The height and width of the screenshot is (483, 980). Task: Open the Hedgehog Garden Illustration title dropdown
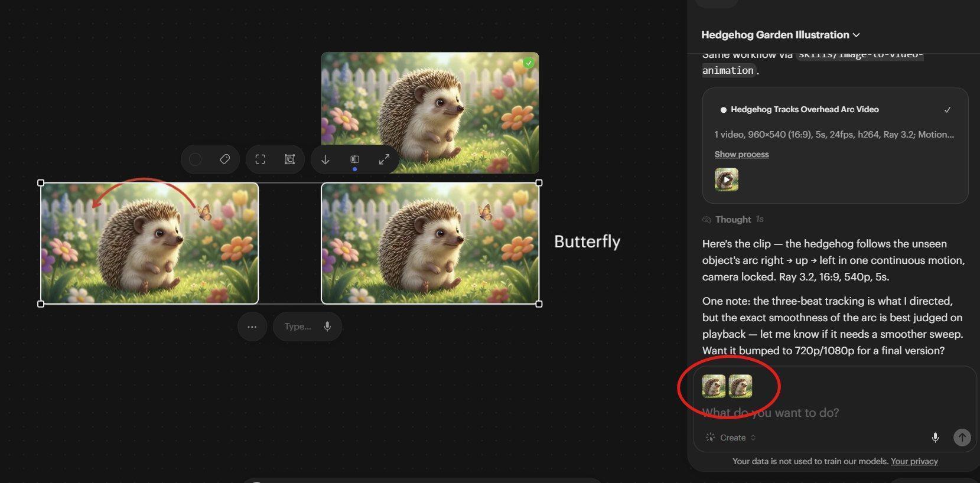(780, 35)
